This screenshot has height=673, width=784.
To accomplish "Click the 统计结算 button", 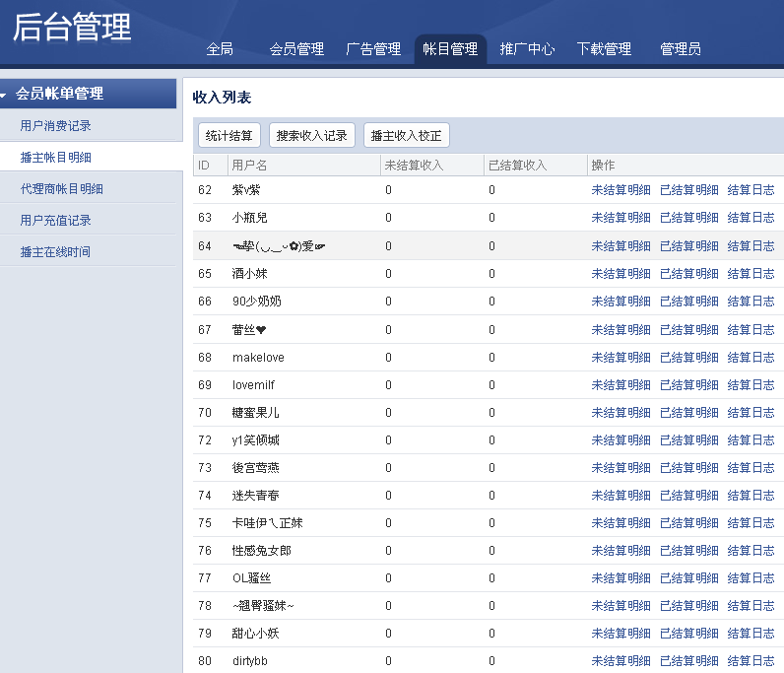I will point(229,136).
